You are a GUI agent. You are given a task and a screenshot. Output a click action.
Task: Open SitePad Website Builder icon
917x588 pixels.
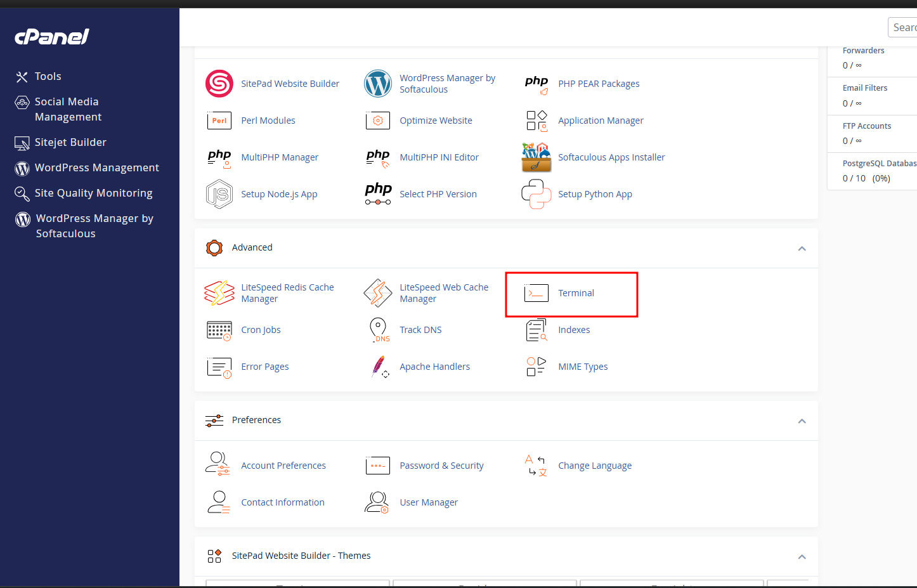(219, 84)
